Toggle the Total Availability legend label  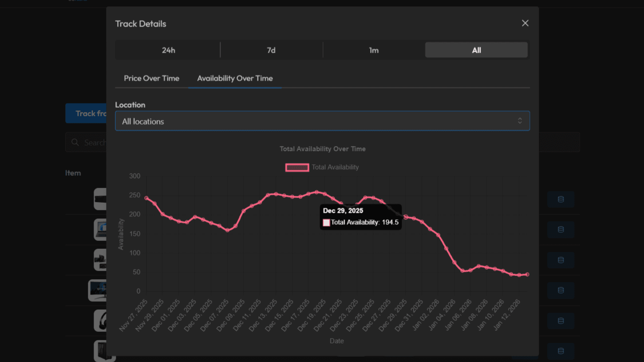click(335, 167)
